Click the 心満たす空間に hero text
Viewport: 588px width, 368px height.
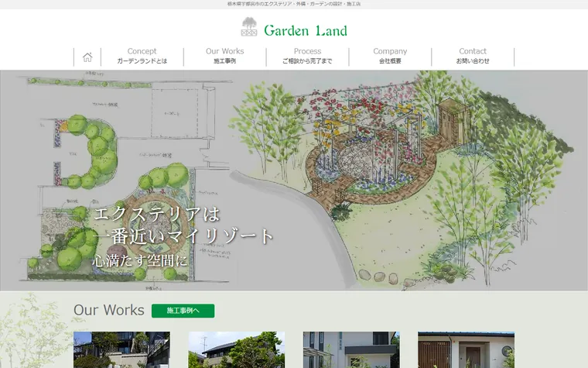click(139, 260)
